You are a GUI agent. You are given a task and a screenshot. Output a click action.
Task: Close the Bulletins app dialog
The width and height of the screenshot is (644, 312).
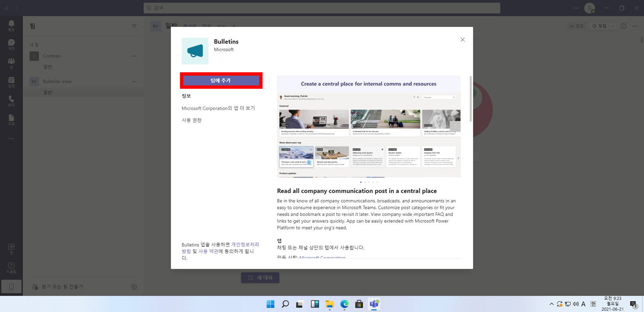(x=463, y=40)
